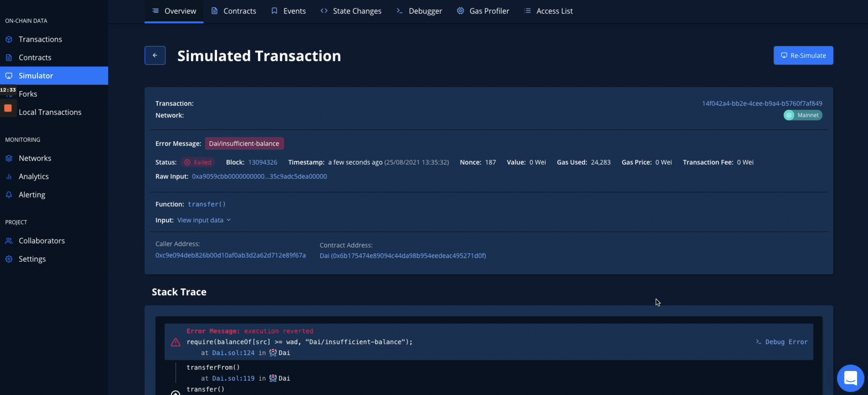Image resolution: width=868 pixels, height=395 pixels.
Task: Click the Nonce 187 value
Action: click(490, 163)
